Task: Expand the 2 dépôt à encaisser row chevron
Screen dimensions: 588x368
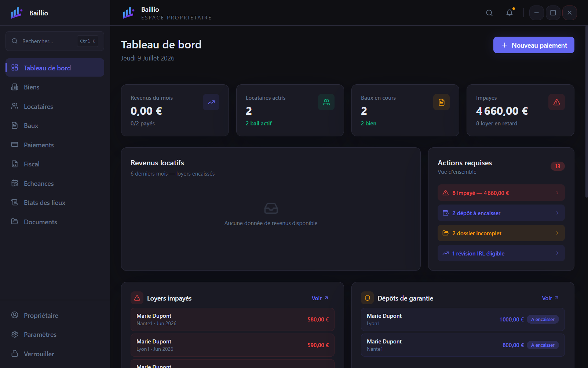Action: (557, 213)
